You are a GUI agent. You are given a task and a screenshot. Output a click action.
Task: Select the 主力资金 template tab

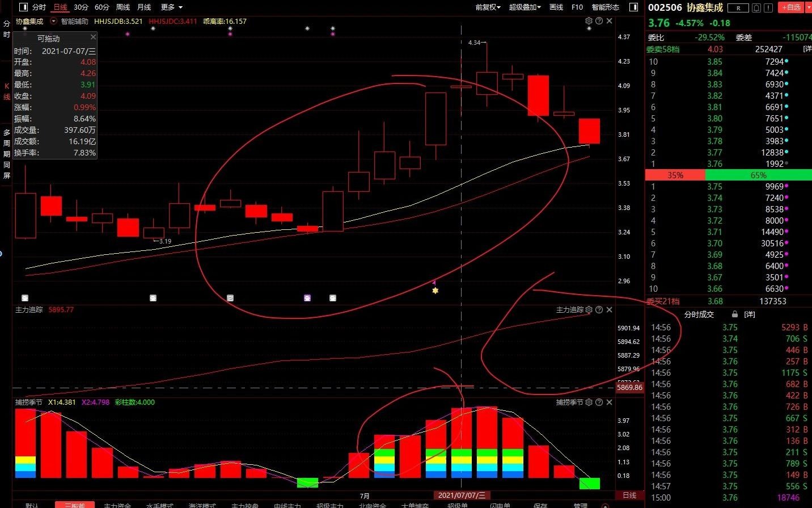point(117,505)
